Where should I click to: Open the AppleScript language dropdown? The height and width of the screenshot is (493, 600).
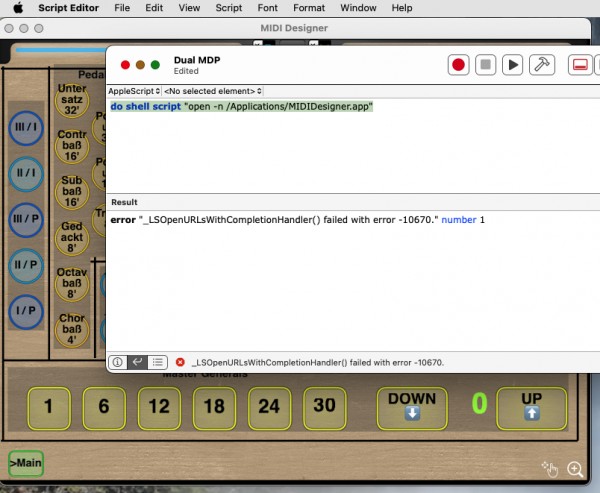tap(134, 91)
